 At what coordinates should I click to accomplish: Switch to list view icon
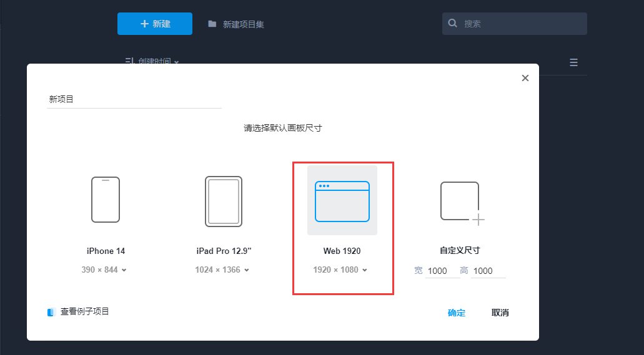574,62
